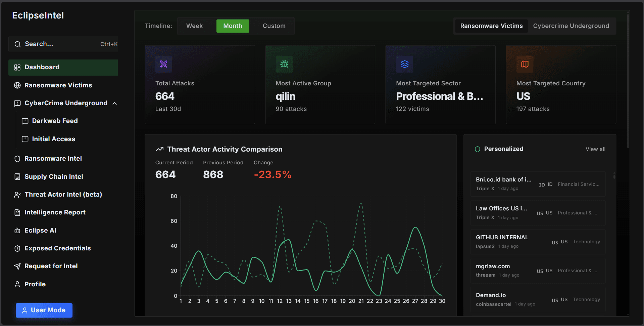The width and height of the screenshot is (644, 326).
Task: Click the Search input field
Action: tap(63, 44)
